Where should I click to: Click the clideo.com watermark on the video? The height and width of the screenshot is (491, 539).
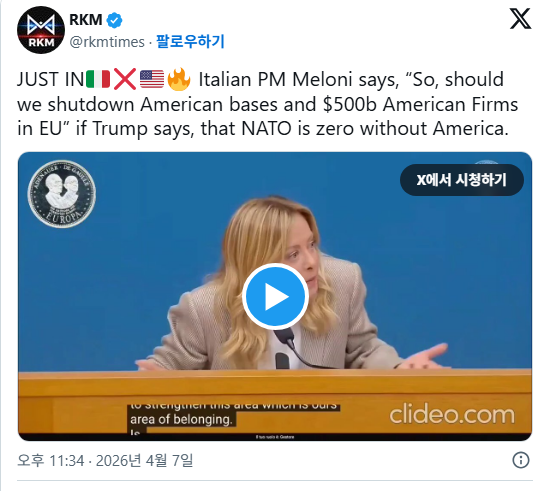click(452, 415)
